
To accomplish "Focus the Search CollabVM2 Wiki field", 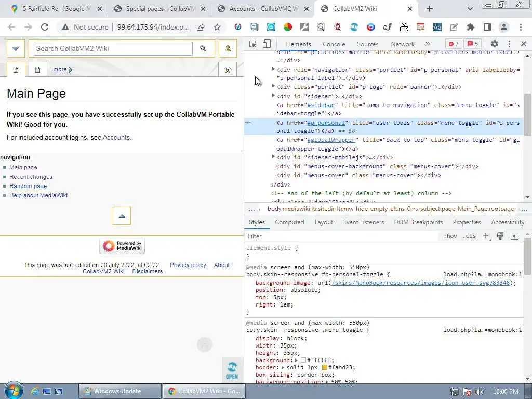I will (x=113, y=48).
